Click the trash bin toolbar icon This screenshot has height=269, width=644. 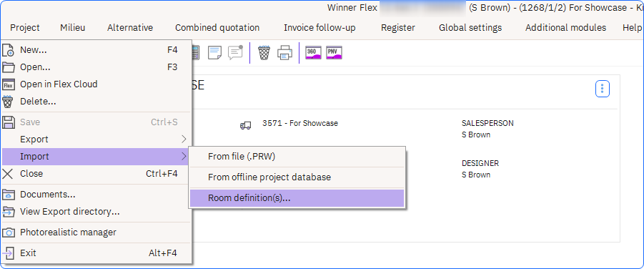264,53
